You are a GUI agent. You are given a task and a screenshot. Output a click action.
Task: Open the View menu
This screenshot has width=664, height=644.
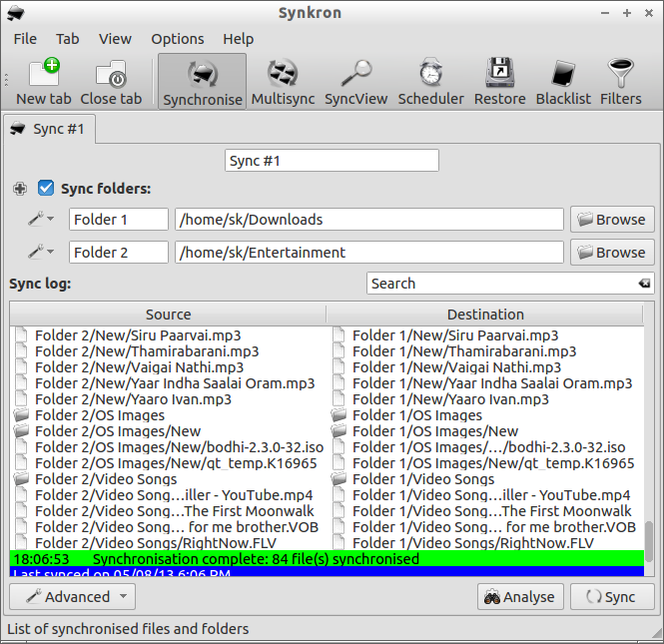(x=115, y=39)
